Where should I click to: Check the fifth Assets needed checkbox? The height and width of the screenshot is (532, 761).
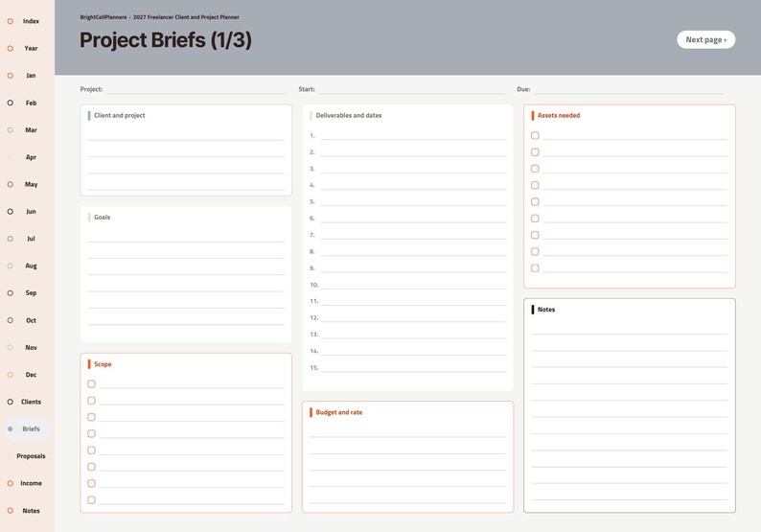[535, 202]
